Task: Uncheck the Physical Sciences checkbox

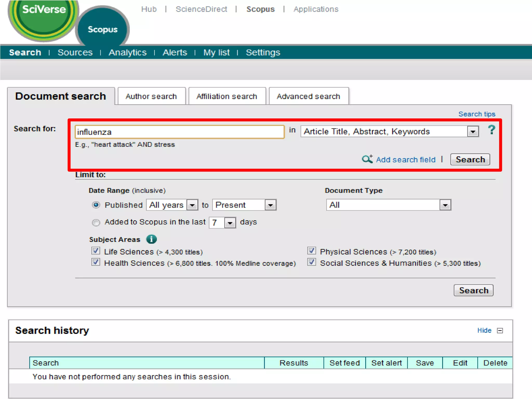Action: pyautogui.click(x=311, y=251)
